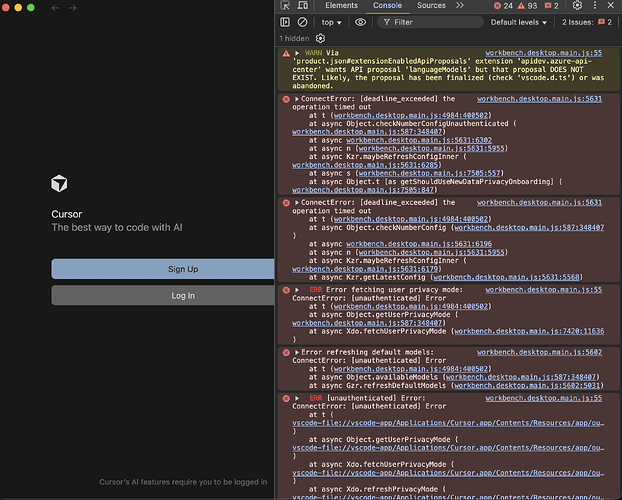
Task: Expand the WARN Via message triangle
Action: pos(297,53)
